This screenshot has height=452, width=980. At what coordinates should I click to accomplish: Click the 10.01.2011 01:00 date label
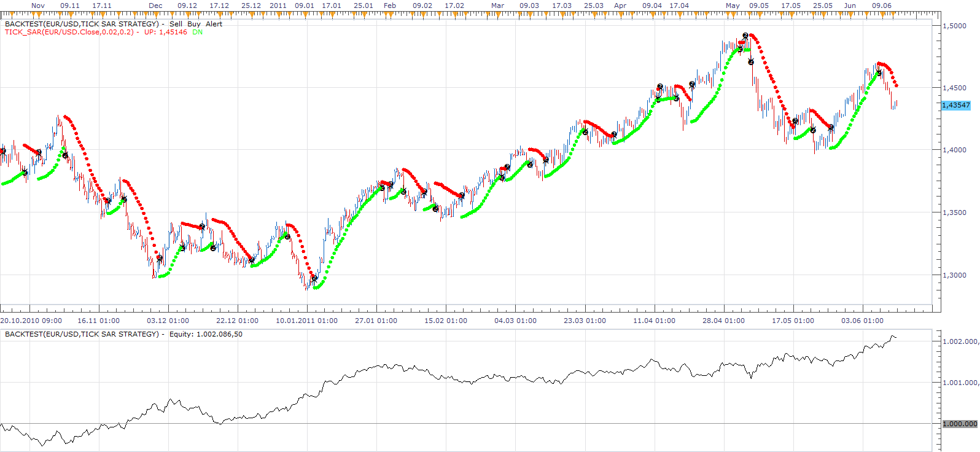pyautogui.click(x=306, y=321)
